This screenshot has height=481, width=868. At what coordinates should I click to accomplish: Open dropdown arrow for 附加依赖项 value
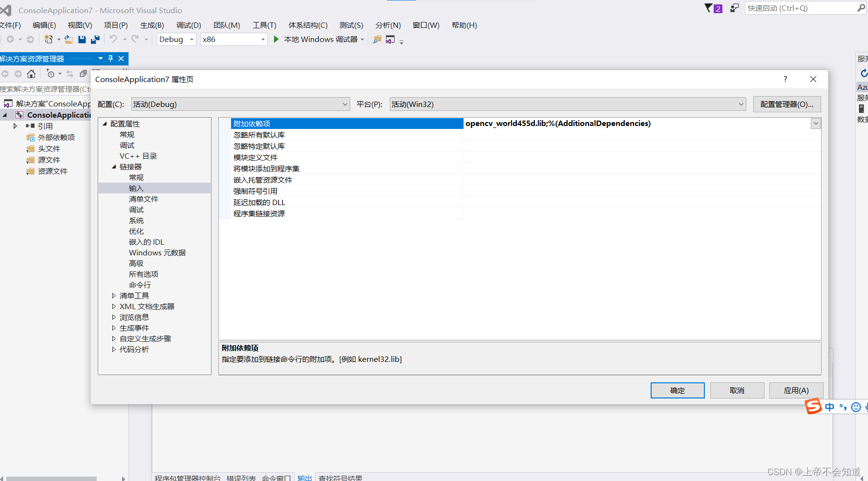816,124
